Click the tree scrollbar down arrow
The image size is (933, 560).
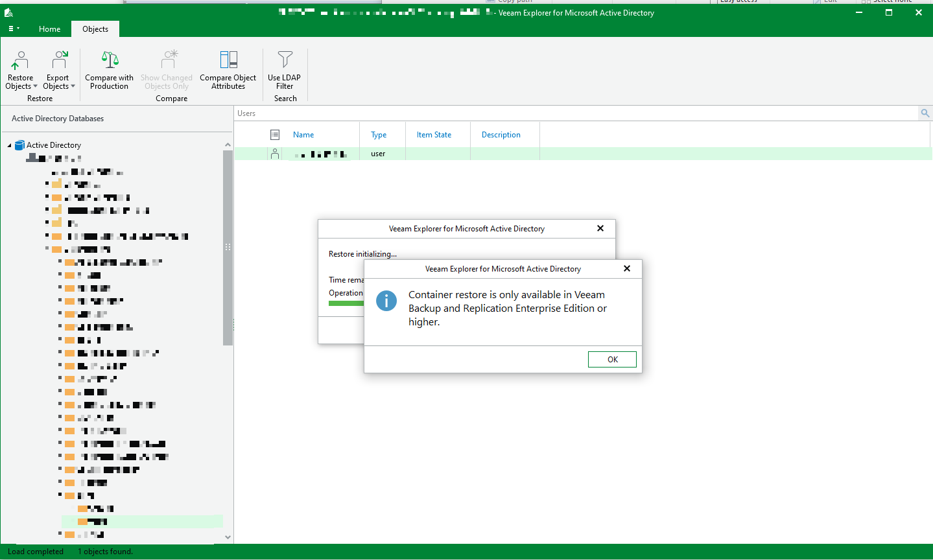click(228, 537)
